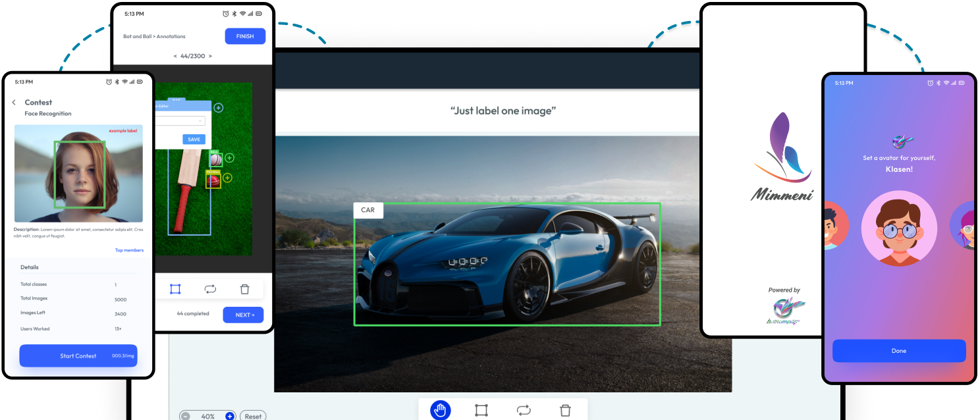Click the Mimmeni butterfly logo on splash screen
The height and width of the screenshot is (420, 980).
782,147
